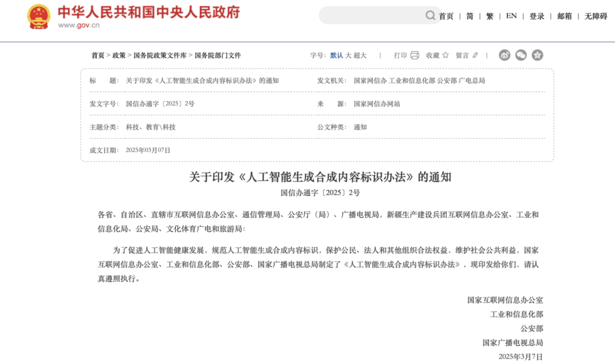Switch font size to large (大)
This screenshot has width=615, height=364.
point(348,55)
